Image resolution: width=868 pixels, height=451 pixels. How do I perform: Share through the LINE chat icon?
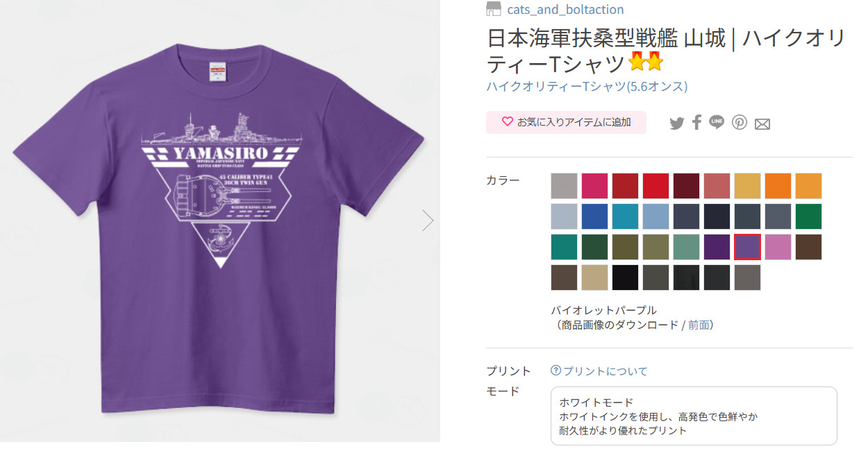[717, 123]
